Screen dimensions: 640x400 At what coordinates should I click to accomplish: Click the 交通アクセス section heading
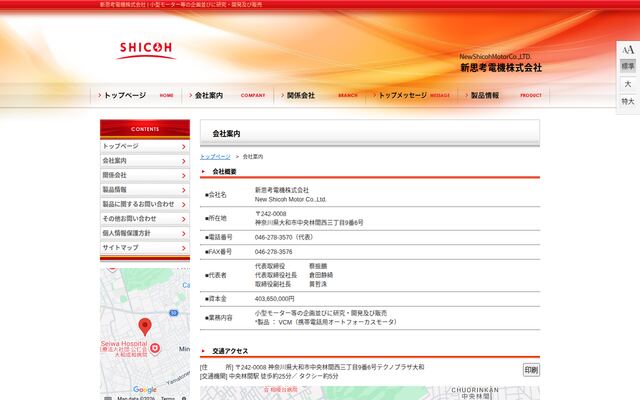point(230,351)
